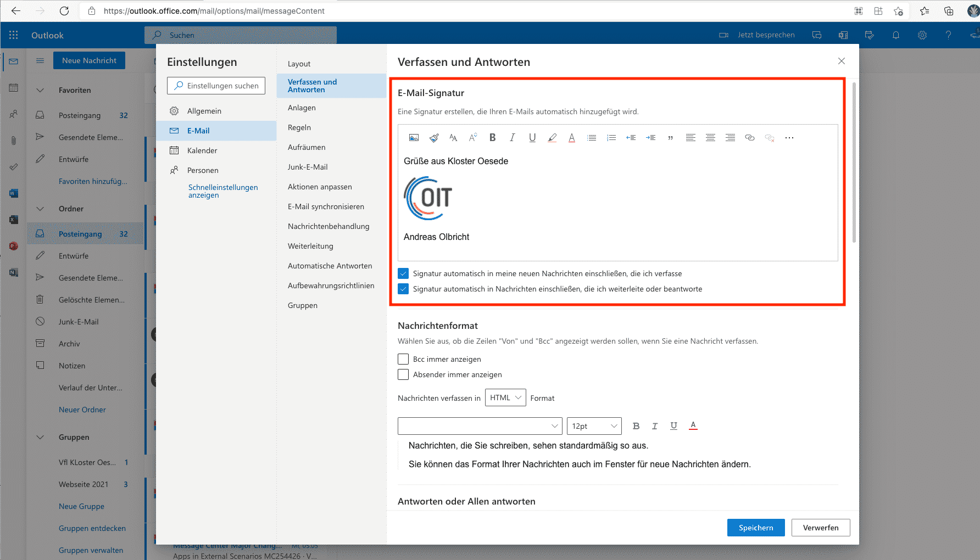Open the help question mark icon
This screenshot has width=980, height=560.
pyautogui.click(x=949, y=35)
